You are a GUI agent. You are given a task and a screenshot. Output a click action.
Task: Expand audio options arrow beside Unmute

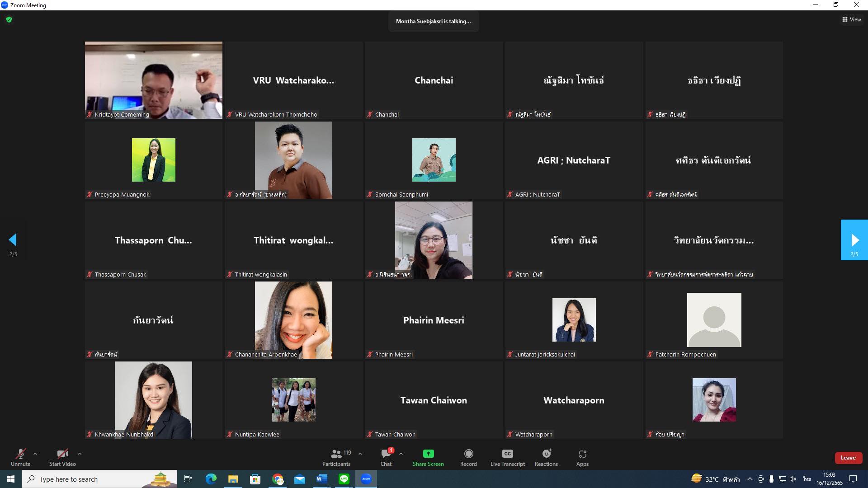pos(35,454)
